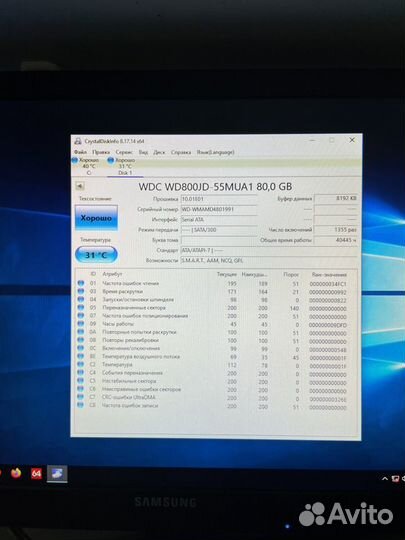Screen dimensions: 405x540
Task: Click the Raw-значения column header
Action: (x=329, y=274)
